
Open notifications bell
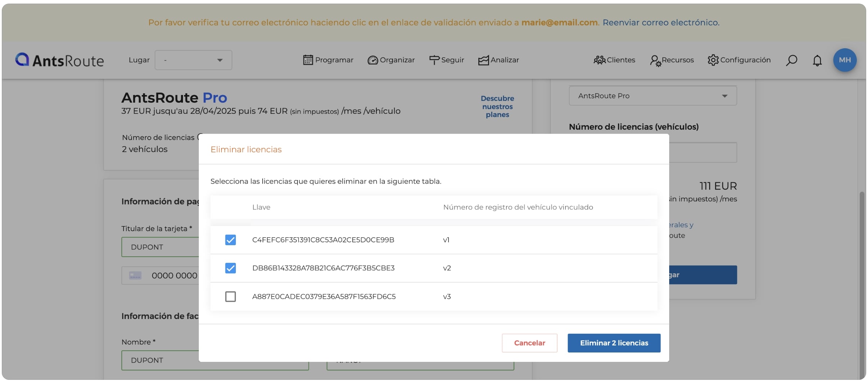[x=817, y=60]
